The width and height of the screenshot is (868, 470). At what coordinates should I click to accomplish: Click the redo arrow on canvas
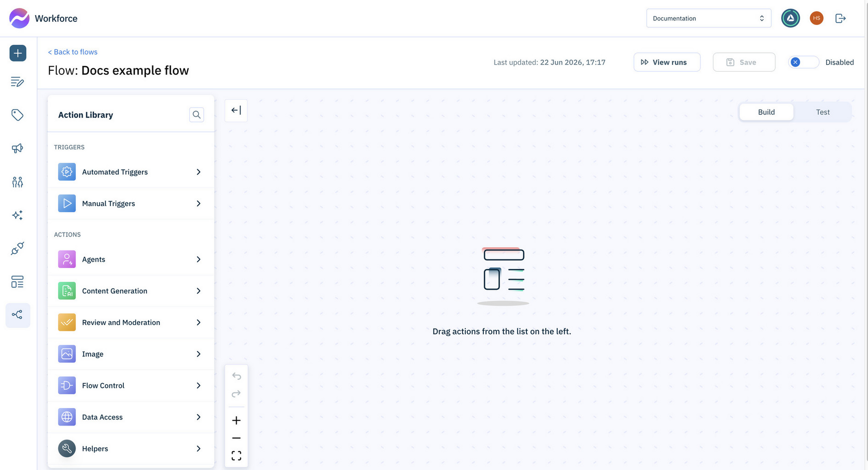tap(236, 394)
